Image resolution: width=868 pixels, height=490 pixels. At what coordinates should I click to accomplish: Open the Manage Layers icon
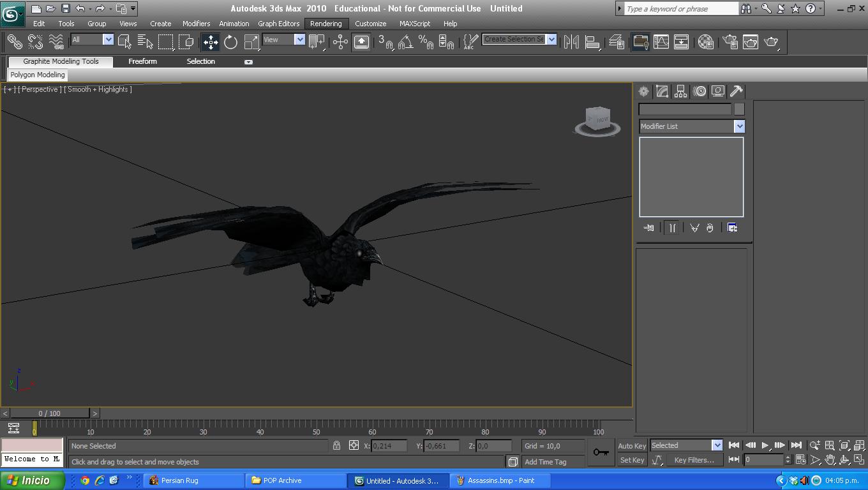click(x=617, y=42)
